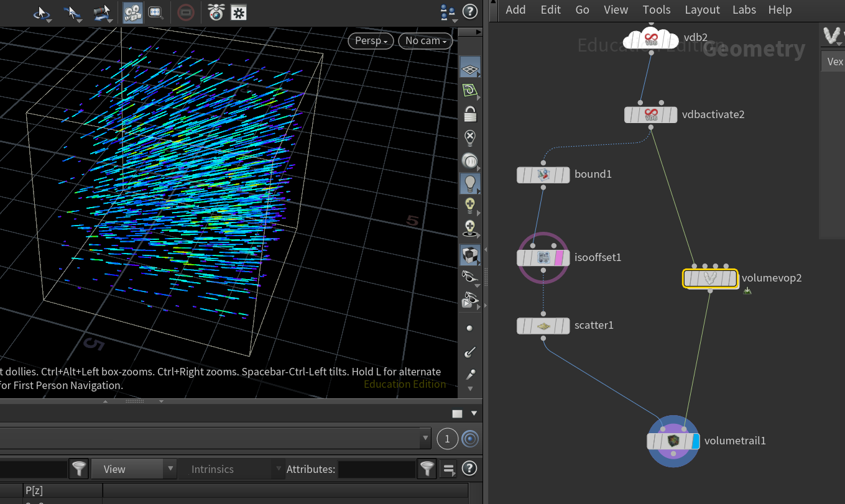Toggle the checkered materials cube display
Viewport: 845px width, 504px height.
[470, 254]
